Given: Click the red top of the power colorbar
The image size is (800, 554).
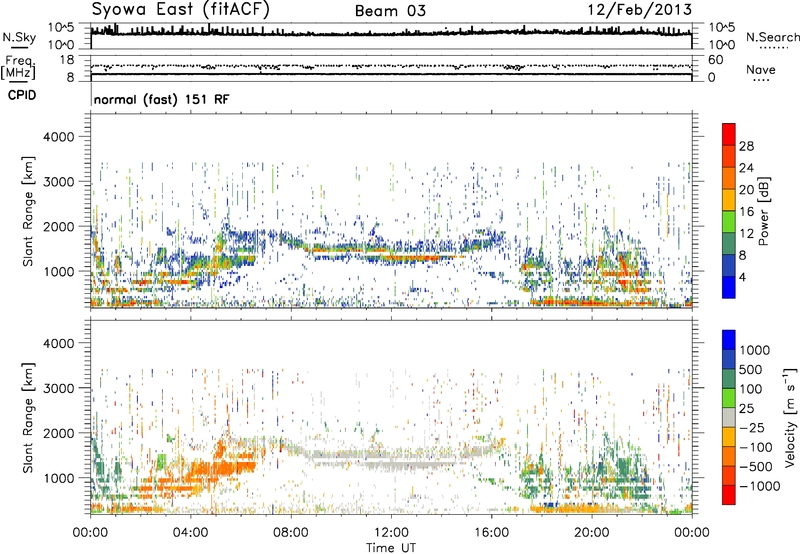Looking at the screenshot, I should coord(729,132).
